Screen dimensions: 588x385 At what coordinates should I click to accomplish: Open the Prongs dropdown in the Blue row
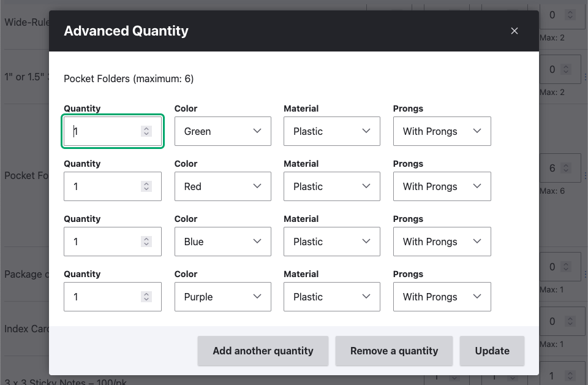click(x=442, y=242)
